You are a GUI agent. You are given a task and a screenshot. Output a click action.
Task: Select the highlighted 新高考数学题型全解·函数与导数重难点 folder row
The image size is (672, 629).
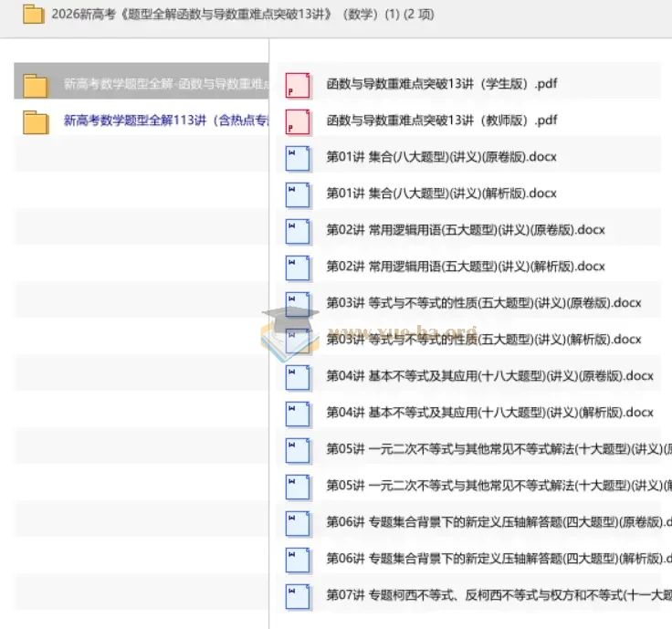coord(142,81)
